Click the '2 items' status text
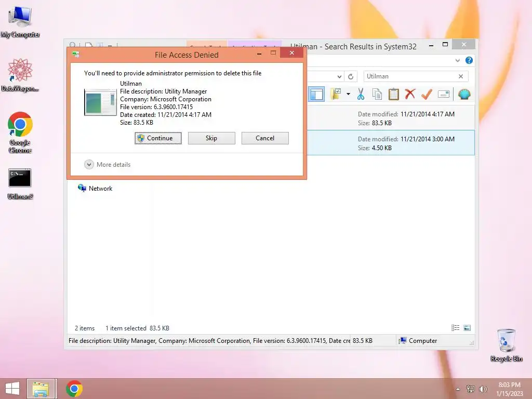 pos(85,328)
